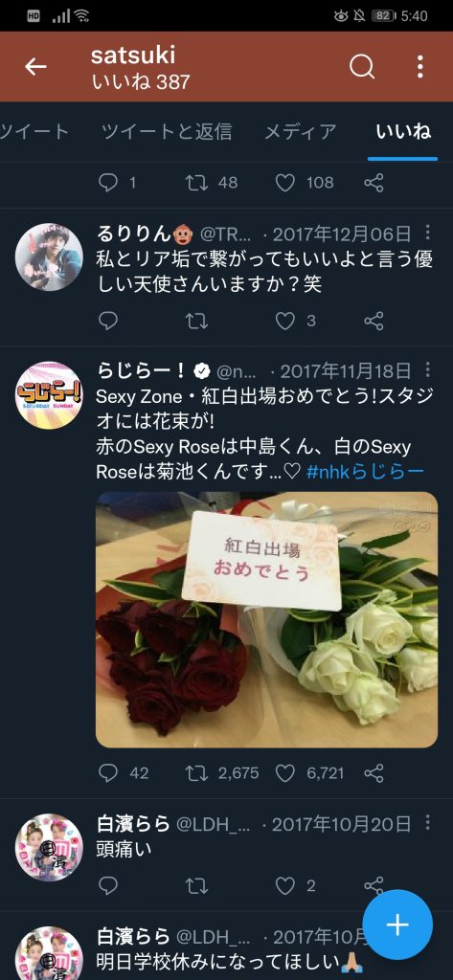Image resolution: width=453 pixels, height=980 pixels.
Task: Open more options on らじらー! tweet
Action: 427,370
